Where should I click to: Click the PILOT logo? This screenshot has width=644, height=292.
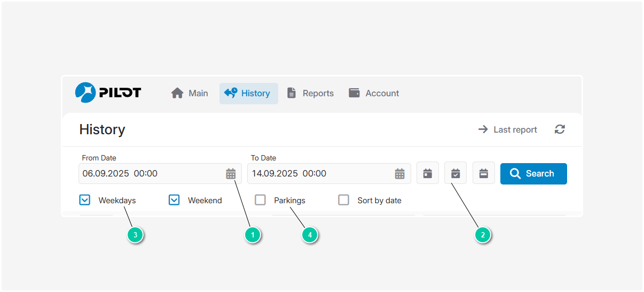click(108, 93)
